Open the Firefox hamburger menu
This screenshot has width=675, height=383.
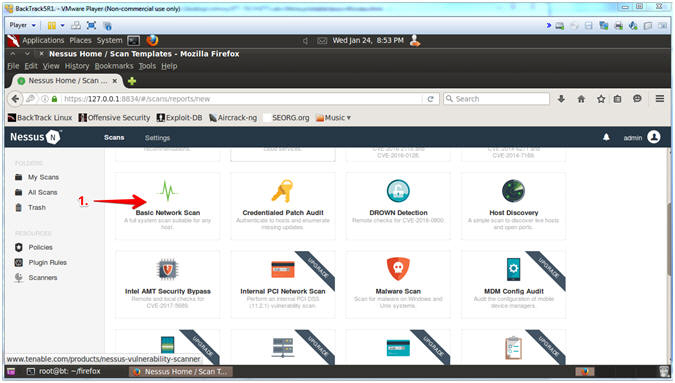(660, 99)
